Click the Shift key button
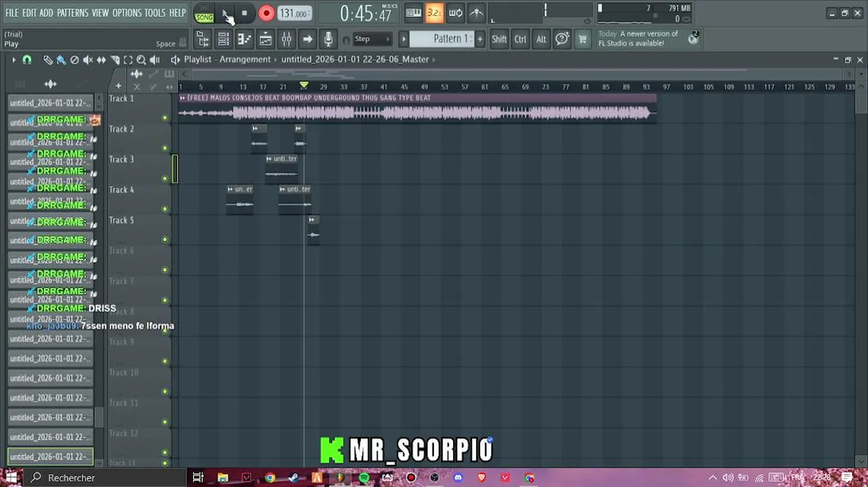The image size is (868, 487). 499,39
